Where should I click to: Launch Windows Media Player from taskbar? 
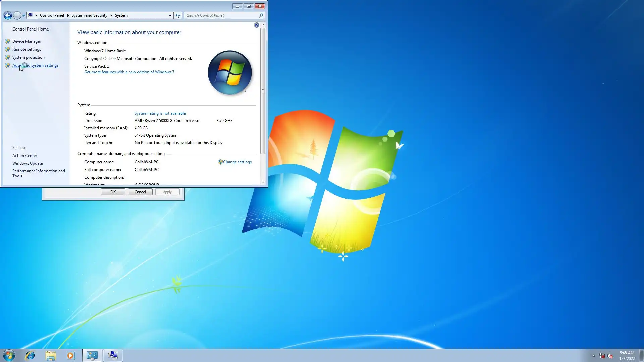pyautogui.click(x=71, y=355)
